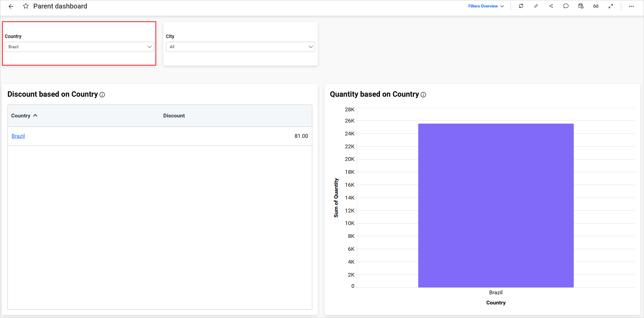Image resolution: width=644 pixels, height=318 pixels.
Task: Switch to view-only mode with glasses icon
Action: [x=596, y=6]
